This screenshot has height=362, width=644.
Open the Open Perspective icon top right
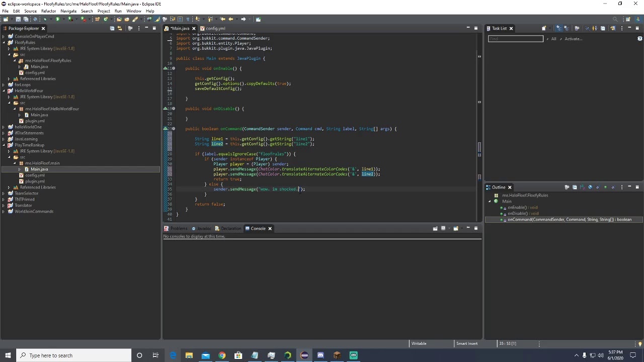pyautogui.click(x=628, y=19)
